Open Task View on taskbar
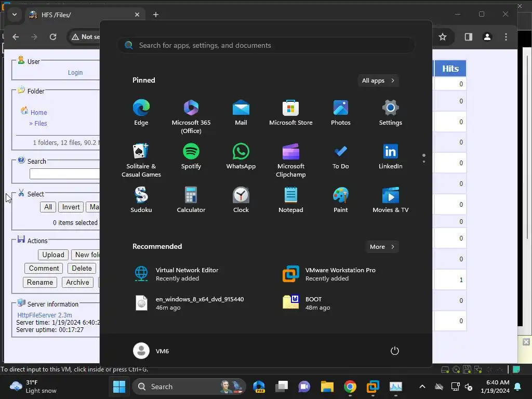 [x=282, y=387]
